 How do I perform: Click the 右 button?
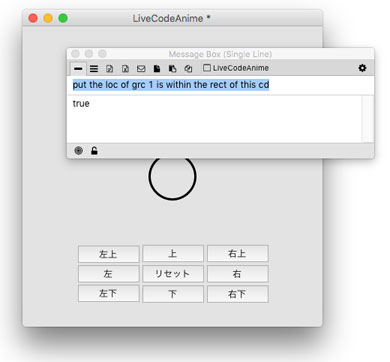238,274
